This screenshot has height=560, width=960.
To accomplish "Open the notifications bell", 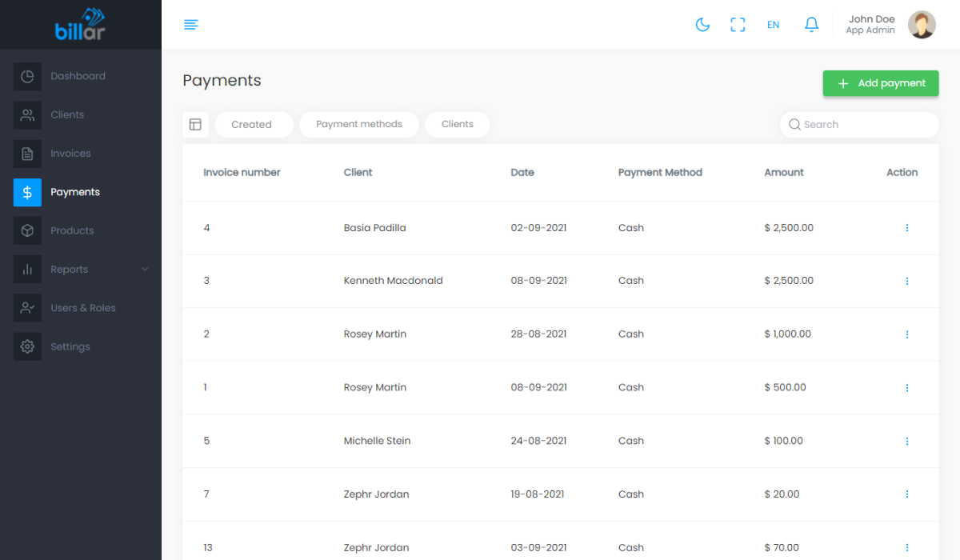I will pyautogui.click(x=811, y=25).
